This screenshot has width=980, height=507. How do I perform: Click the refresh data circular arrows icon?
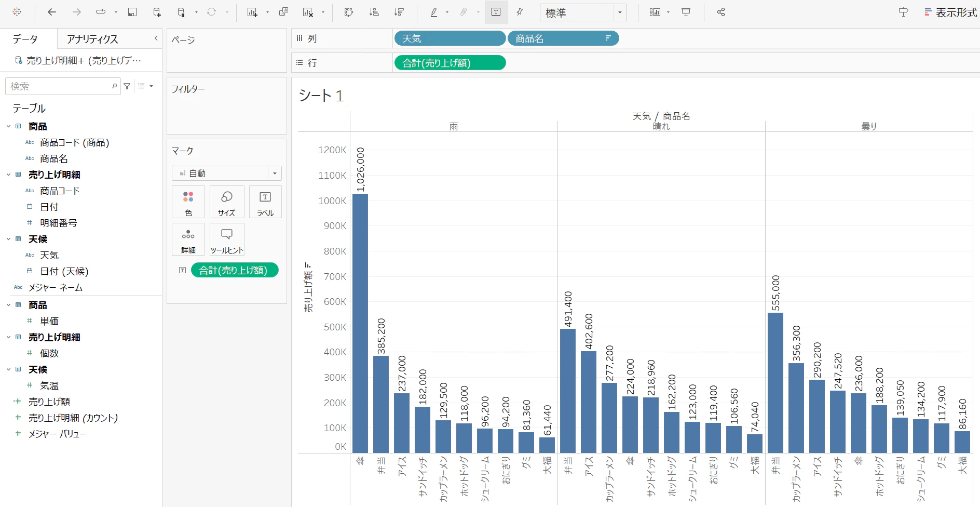pyautogui.click(x=211, y=12)
